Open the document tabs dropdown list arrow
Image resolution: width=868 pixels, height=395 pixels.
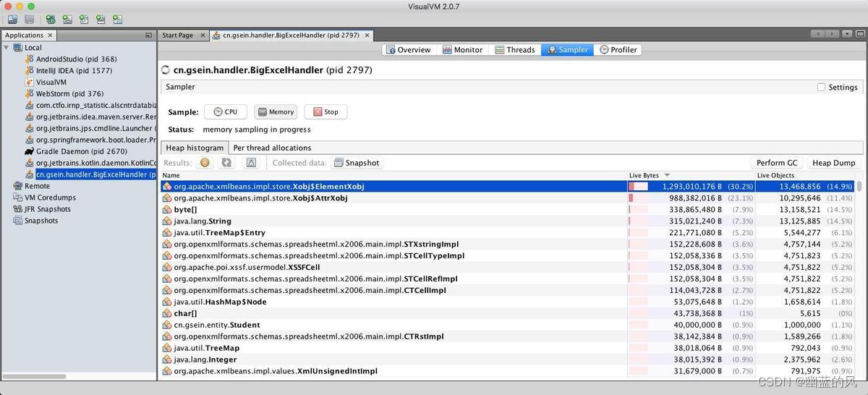coord(846,34)
